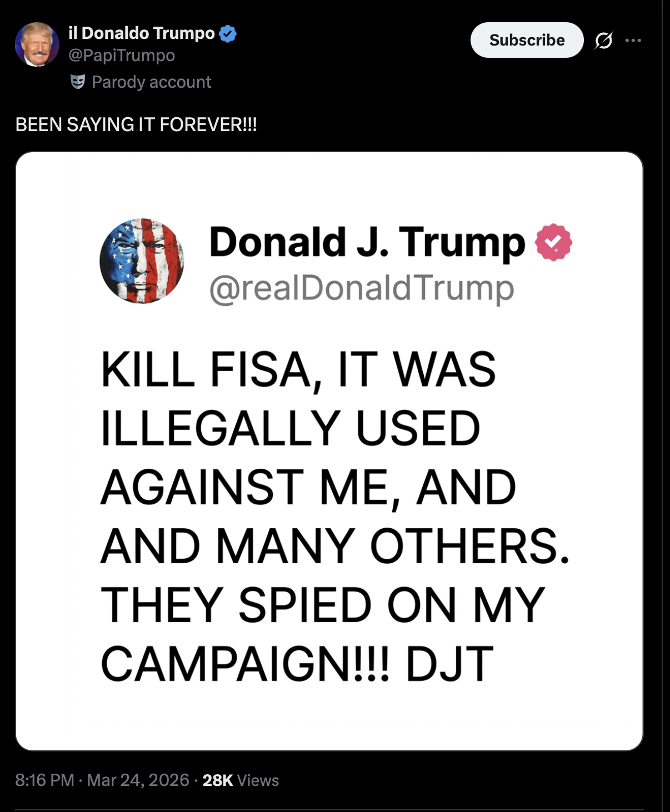Open the 8:16 PM timestamp link
Screen dimensions: 670x812
point(44,780)
